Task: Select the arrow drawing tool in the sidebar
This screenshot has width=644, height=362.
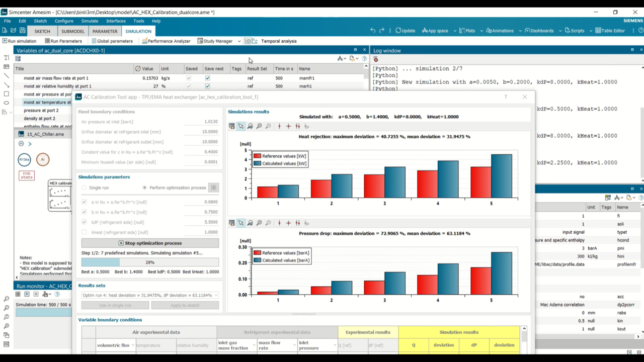Action: (x=6, y=85)
